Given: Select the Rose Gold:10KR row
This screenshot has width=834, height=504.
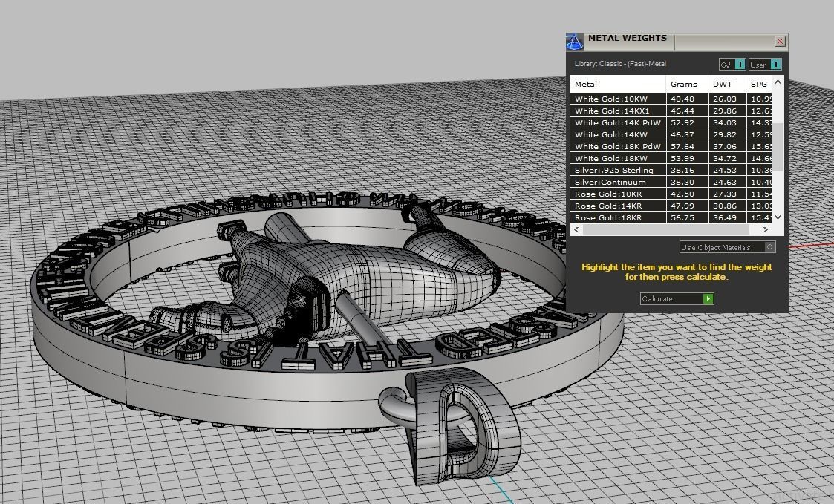Looking at the screenshot, I should click(671, 194).
